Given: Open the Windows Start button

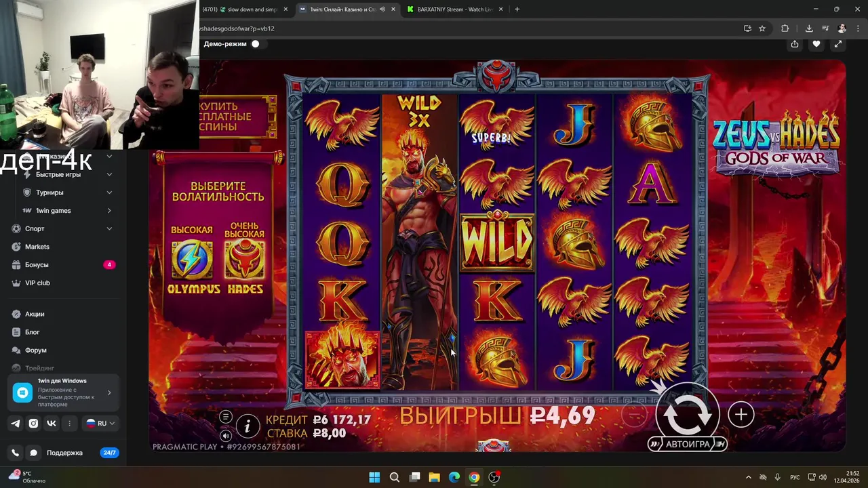Looking at the screenshot, I should pyautogui.click(x=374, y=477).
